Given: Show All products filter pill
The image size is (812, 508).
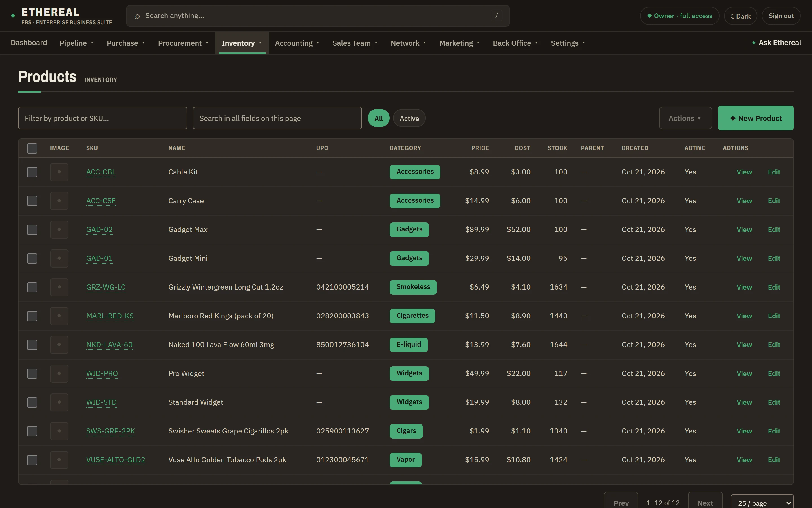Looking at the screenshot, I should click(378, 118).
